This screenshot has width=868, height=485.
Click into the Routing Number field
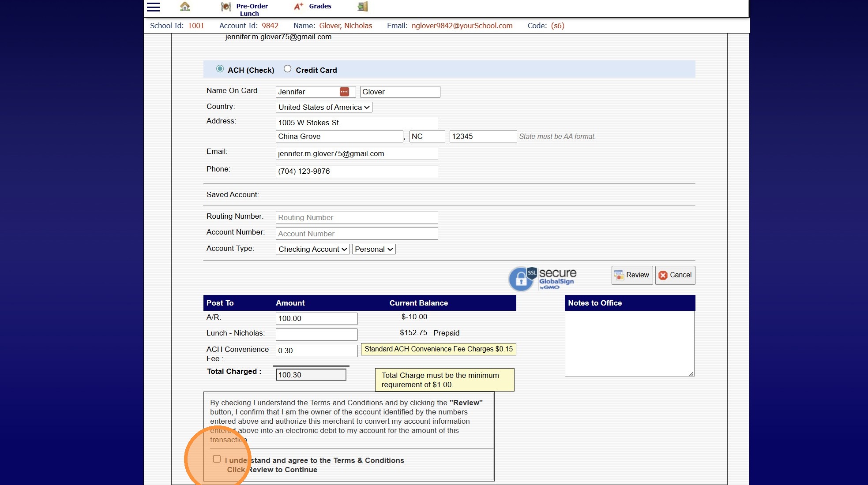(x=357, y=217)
